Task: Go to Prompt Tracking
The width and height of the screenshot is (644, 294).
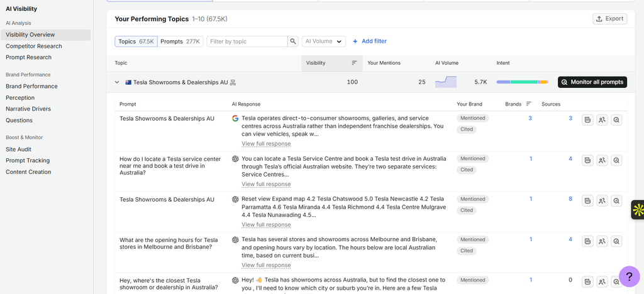Action: pos(28,161)
